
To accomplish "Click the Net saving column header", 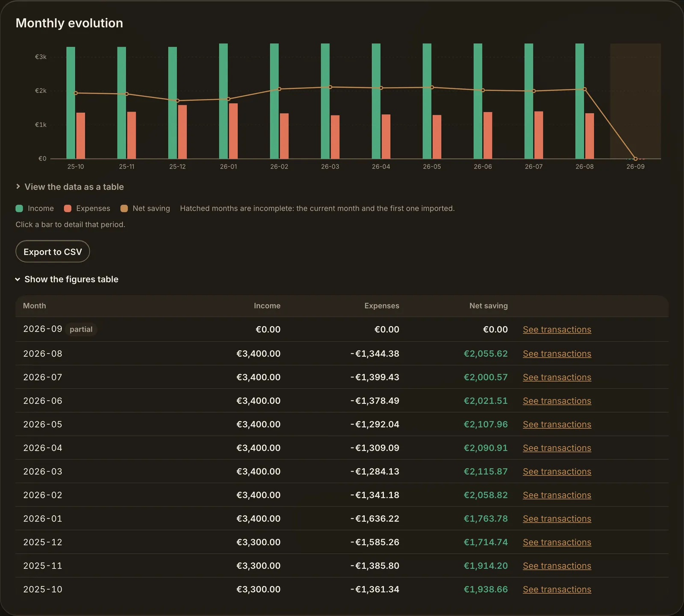I will pyautogui.click(x=489, y=306).
